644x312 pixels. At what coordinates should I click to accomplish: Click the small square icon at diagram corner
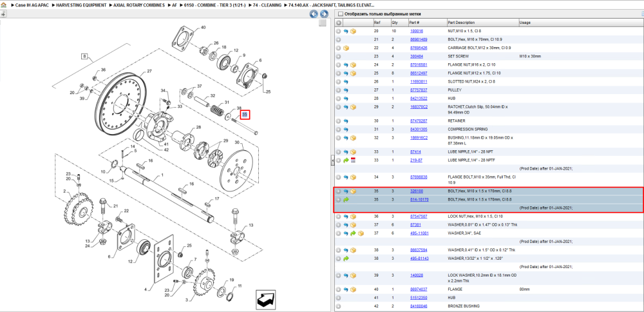(x=323, y=23)
